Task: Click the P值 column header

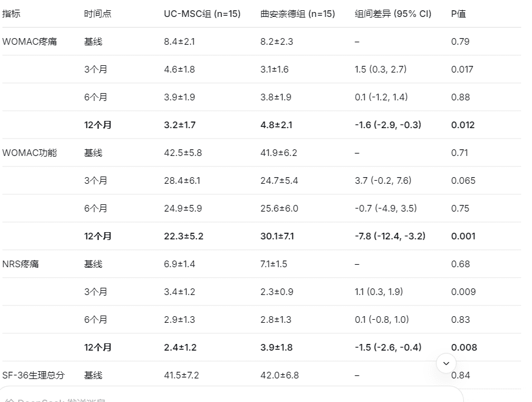Action: pos(458,14)
